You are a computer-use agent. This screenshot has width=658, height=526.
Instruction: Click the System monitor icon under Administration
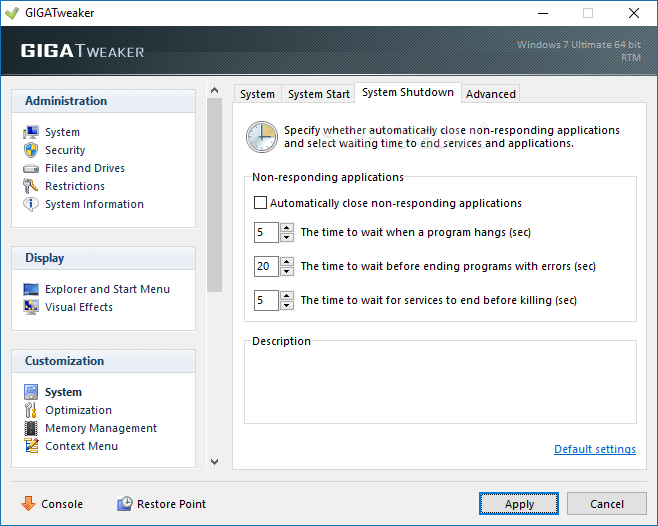[31, 132]
